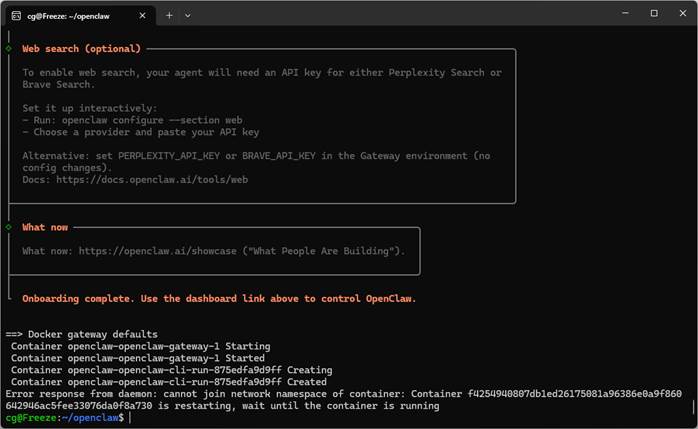Click the green diamond beside What now
The image size is (698, 429).
tap(9, 227)
